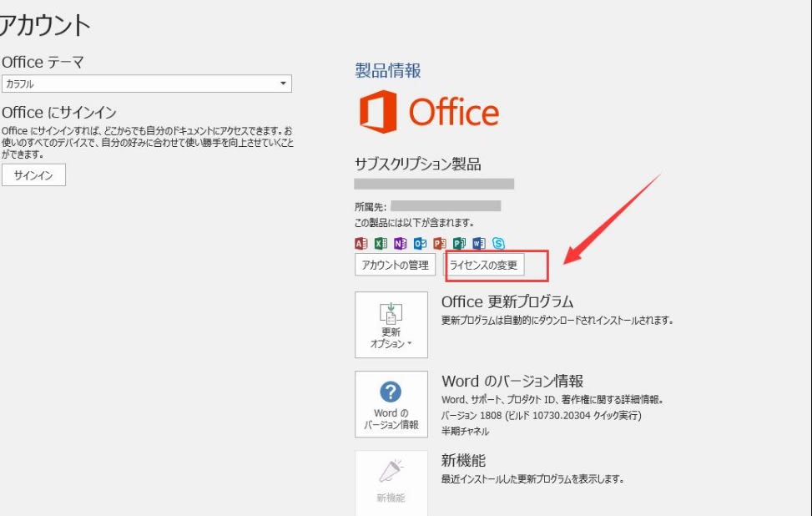812x516 pixels.
Task: Click the Office 更新プログラム heading
Action: click(507, 301)
